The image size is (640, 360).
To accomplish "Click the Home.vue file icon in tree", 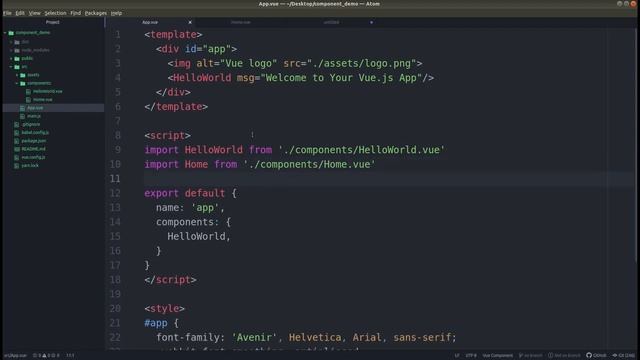I will click(28, 100).
